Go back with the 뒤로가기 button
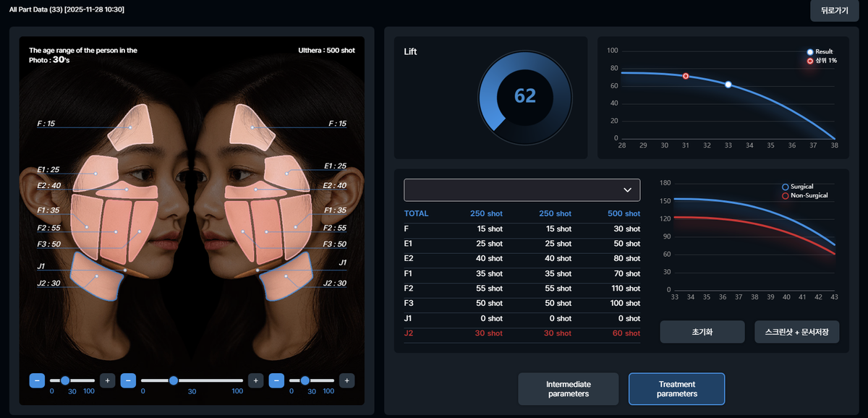 point(834,11)
